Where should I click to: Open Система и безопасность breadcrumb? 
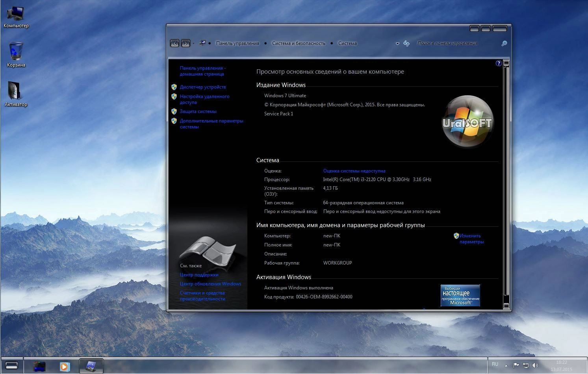[x=299, y=43]
